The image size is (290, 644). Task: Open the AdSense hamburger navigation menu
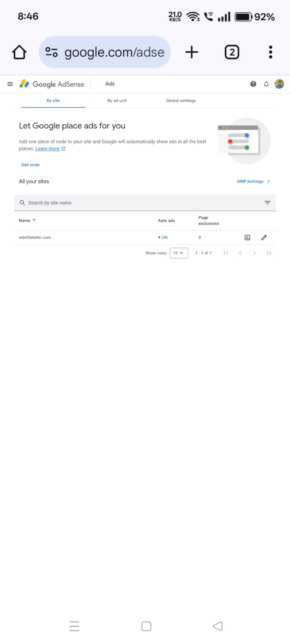(10, 84)
